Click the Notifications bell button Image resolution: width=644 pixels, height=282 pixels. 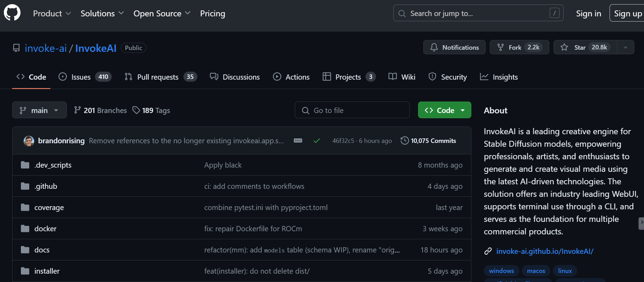454,47
